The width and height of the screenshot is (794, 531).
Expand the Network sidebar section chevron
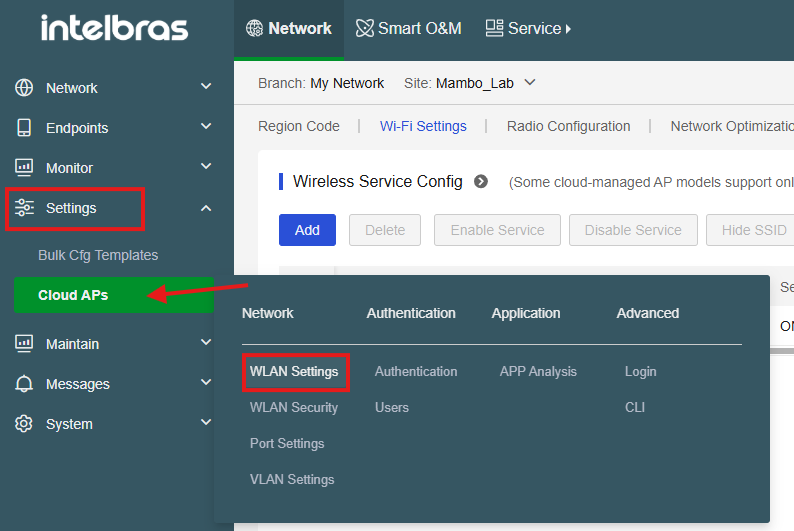(206, 87)
